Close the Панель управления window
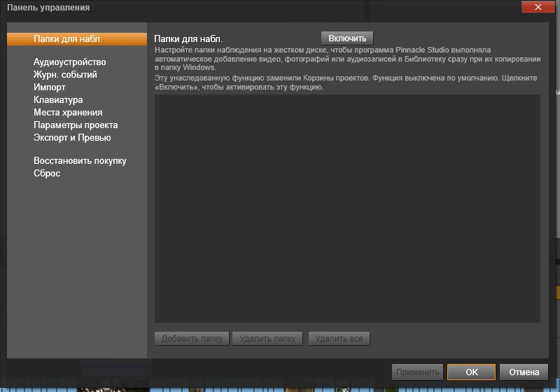Viewport: 560px width, 392px height. (538, 7)
